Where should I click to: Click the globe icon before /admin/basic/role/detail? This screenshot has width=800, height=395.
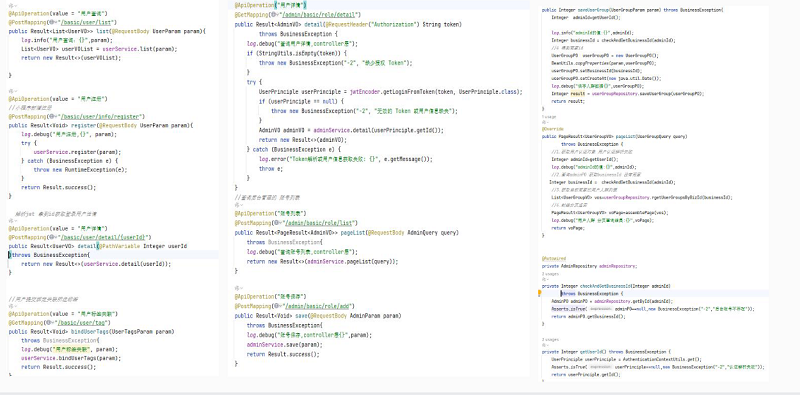(x=273, y=15)
